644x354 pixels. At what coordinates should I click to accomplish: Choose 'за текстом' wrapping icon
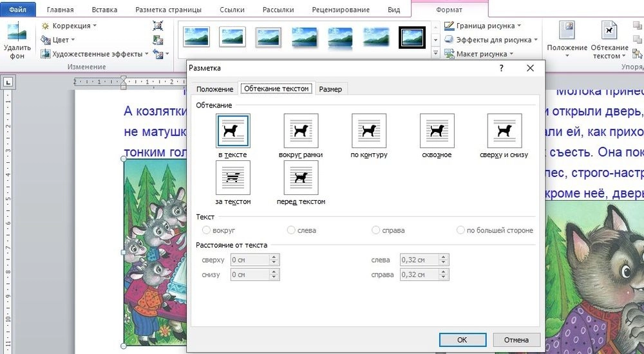233,178
